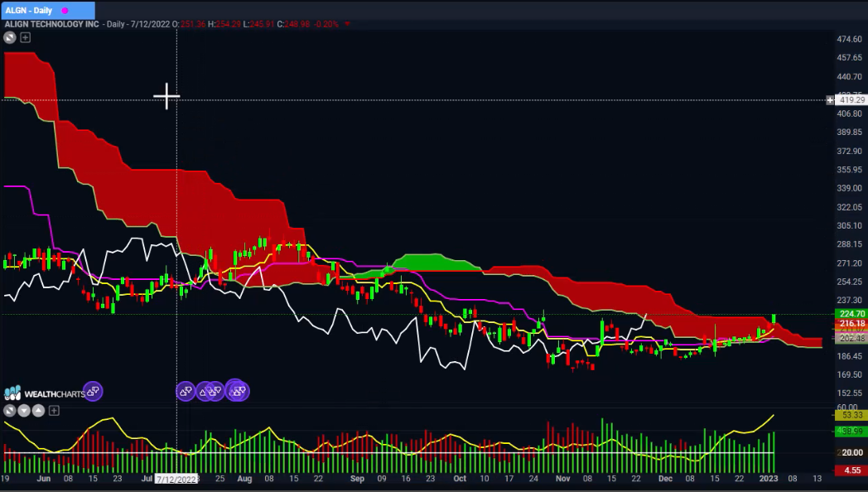
Task: Click the gray 202.48 price label
Action: pyautogui.click(x=851, y=338)
